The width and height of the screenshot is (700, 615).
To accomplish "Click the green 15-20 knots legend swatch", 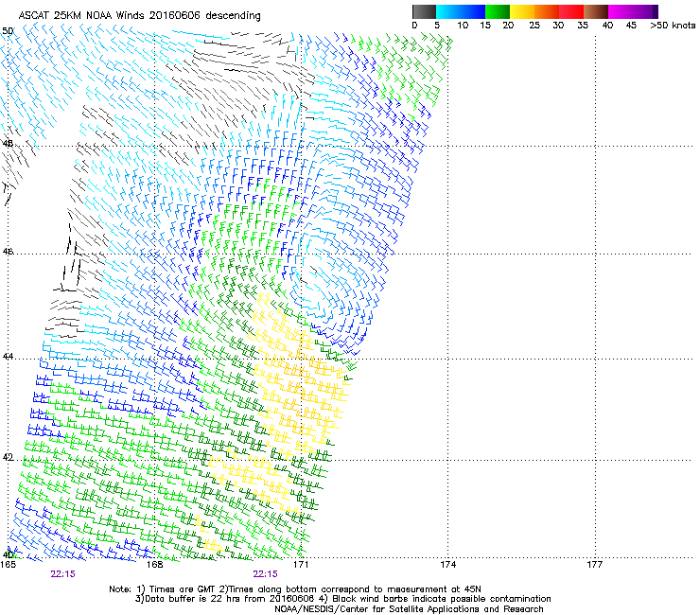I will point(498,11).
